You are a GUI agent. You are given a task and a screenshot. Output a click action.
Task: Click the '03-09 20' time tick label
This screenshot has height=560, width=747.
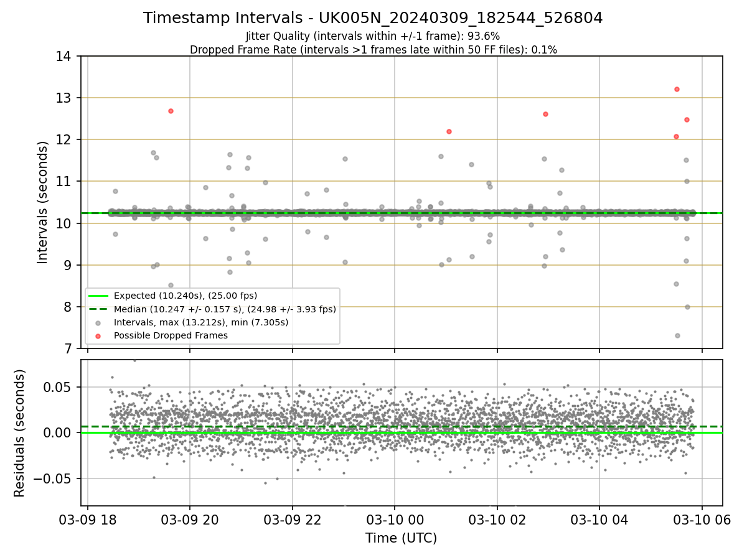(x=190, y=519)
